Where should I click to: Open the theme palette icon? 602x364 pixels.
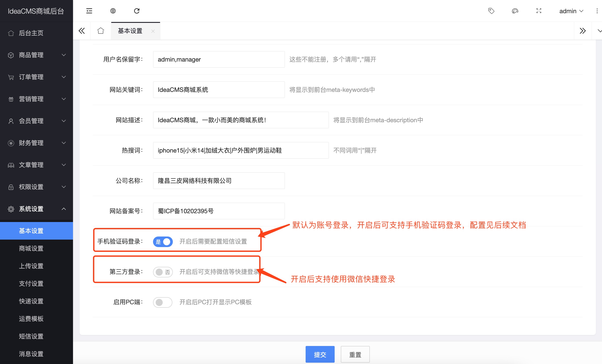point(515,11)
